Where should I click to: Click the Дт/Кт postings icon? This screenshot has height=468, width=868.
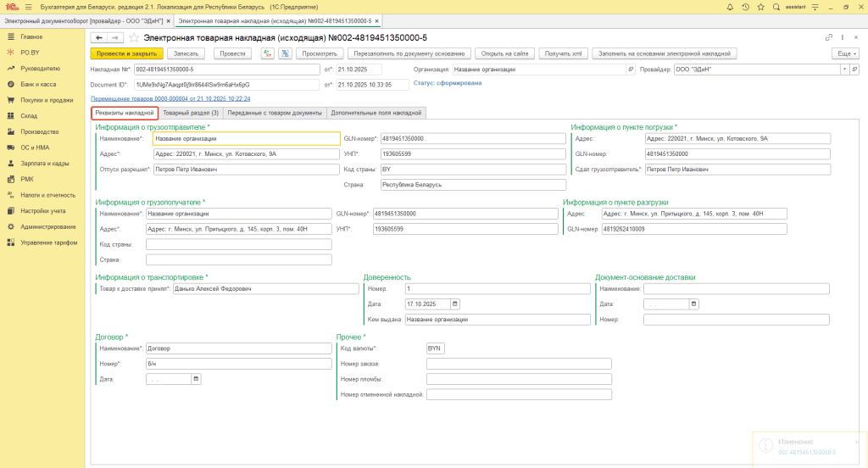(268, 53)
